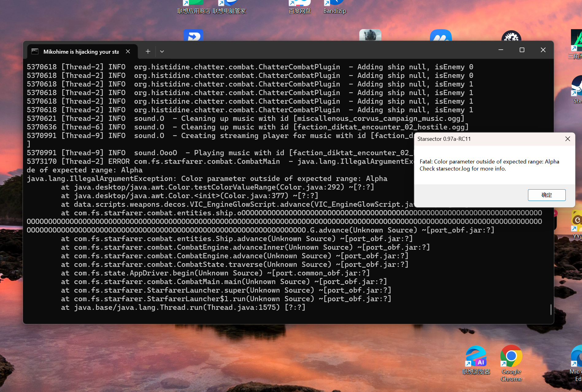Open a new terminal tab
The width and height of the screenshot is (582, 392).
point(148,52)
